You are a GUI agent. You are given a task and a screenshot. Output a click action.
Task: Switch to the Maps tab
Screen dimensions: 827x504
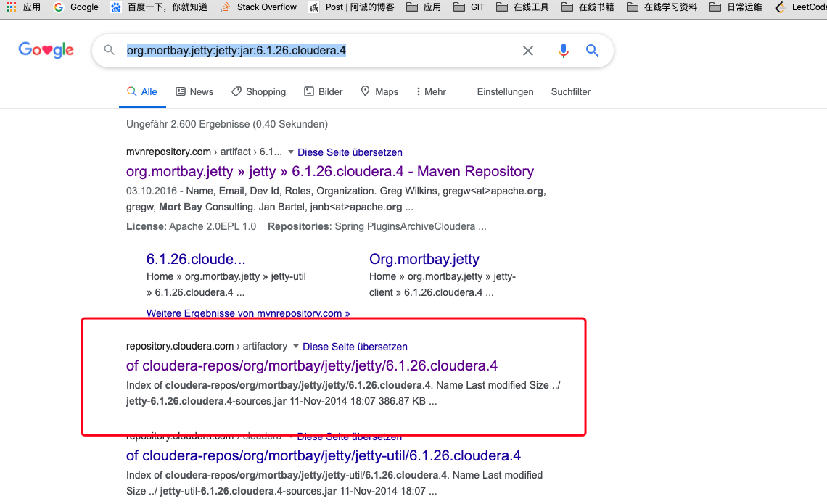point(379,91)
